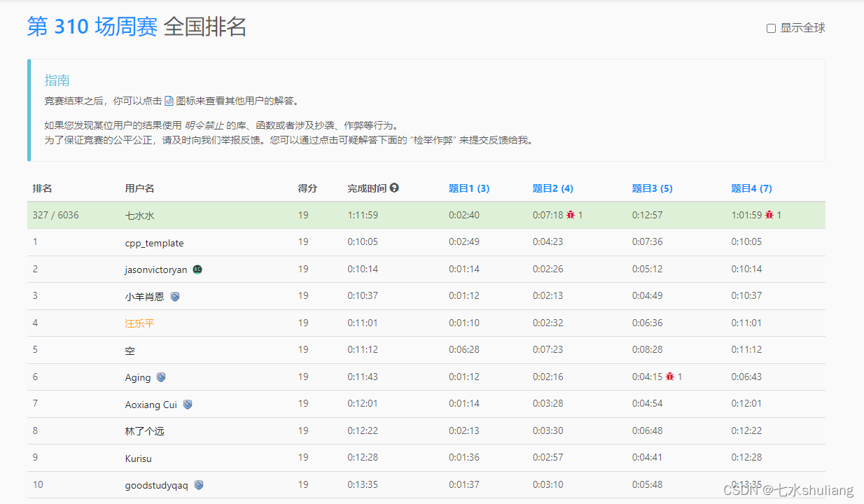View goodstudyqaq's 题目2 time 0:03:10

click(548, 484)
